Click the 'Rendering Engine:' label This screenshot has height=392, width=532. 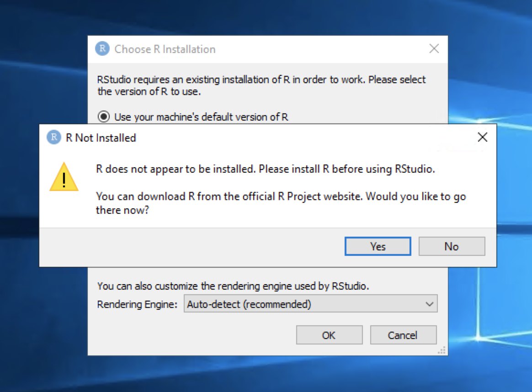click(137, 304)
